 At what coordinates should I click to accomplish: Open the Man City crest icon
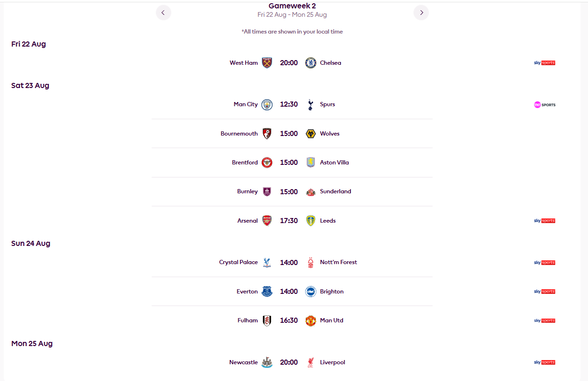[x=267, y=104]
